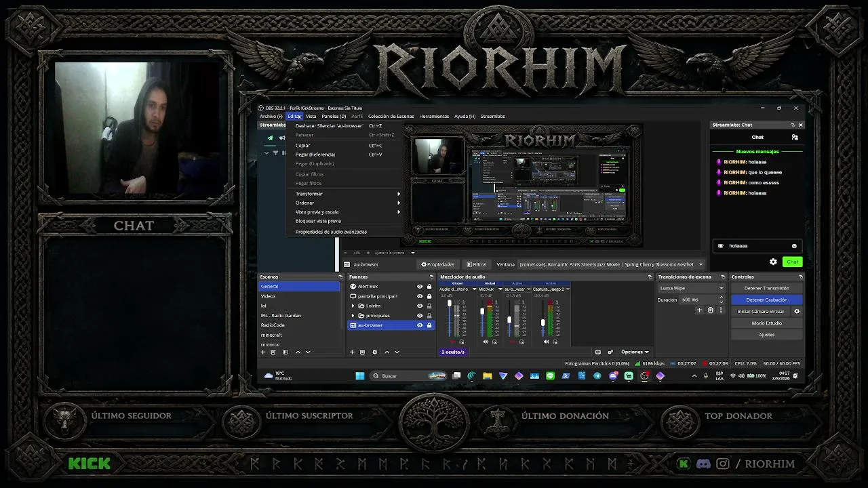Click Detener Grabación button
This screenshot has height=488, width=868.
(x=767, y=300)
